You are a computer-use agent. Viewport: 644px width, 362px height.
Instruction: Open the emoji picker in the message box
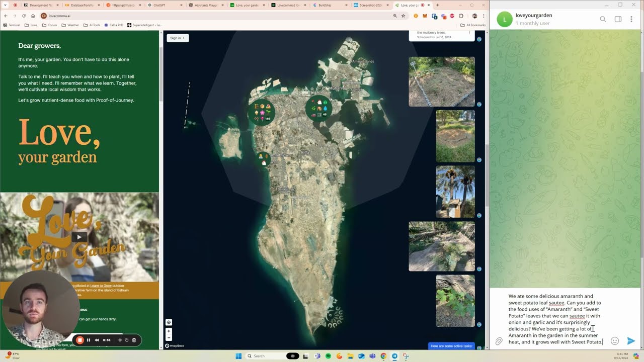[x=615, y=340]
